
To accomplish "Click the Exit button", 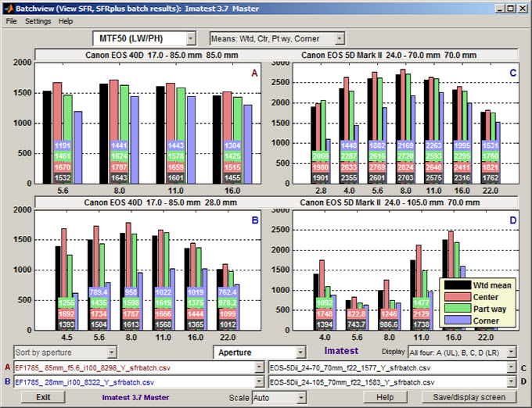I will coord(43,397).
